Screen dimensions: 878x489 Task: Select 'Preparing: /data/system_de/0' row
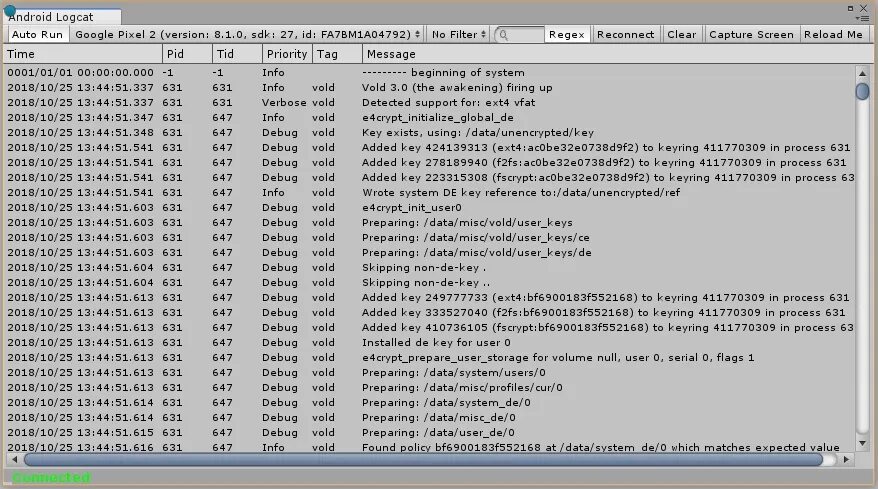[x=430, y=403]
